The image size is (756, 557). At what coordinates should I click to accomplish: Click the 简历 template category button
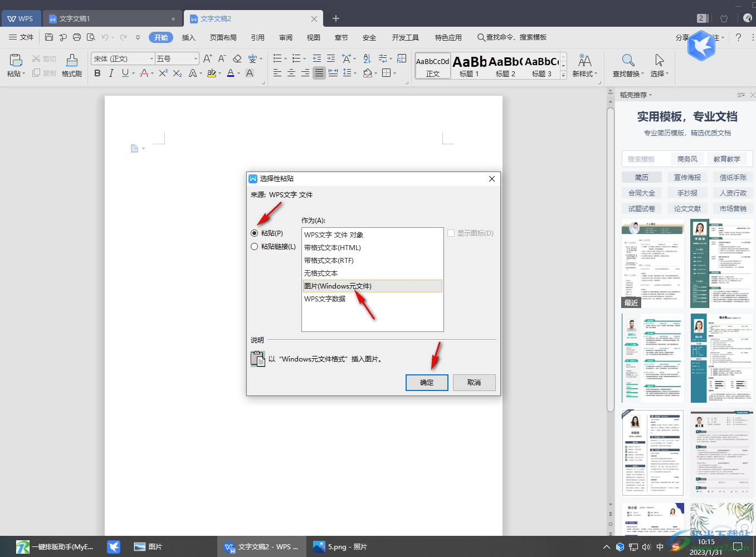pyautogui.click(x=642, y=177)
